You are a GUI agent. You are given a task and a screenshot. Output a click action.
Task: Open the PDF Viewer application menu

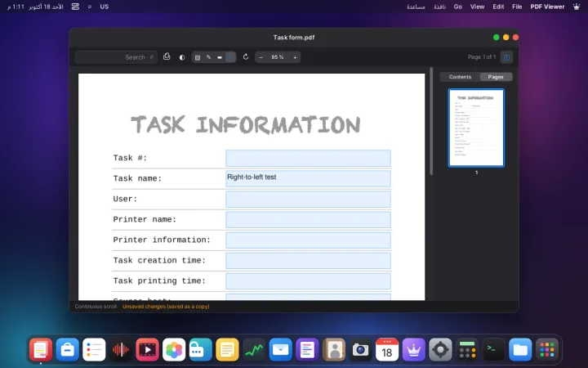547,7
